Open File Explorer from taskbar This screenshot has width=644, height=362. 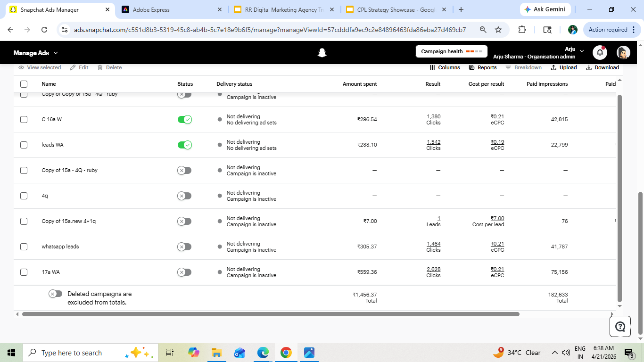click(x=216, y=353)
